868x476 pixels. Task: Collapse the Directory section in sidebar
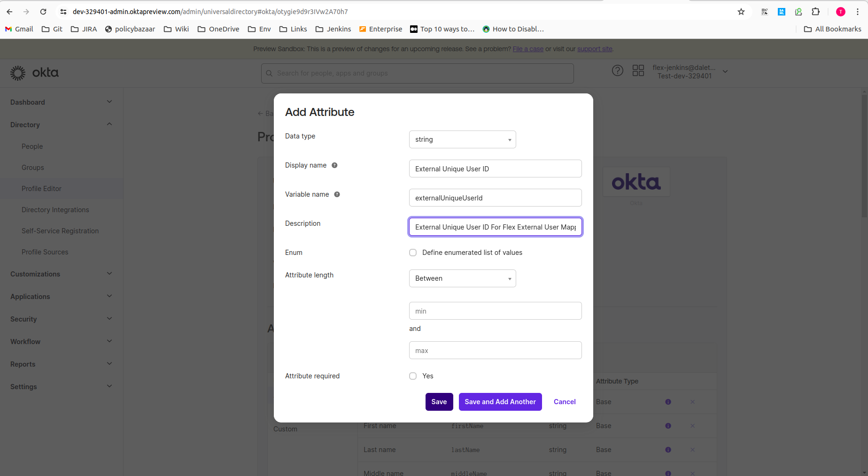click(109, 124)
